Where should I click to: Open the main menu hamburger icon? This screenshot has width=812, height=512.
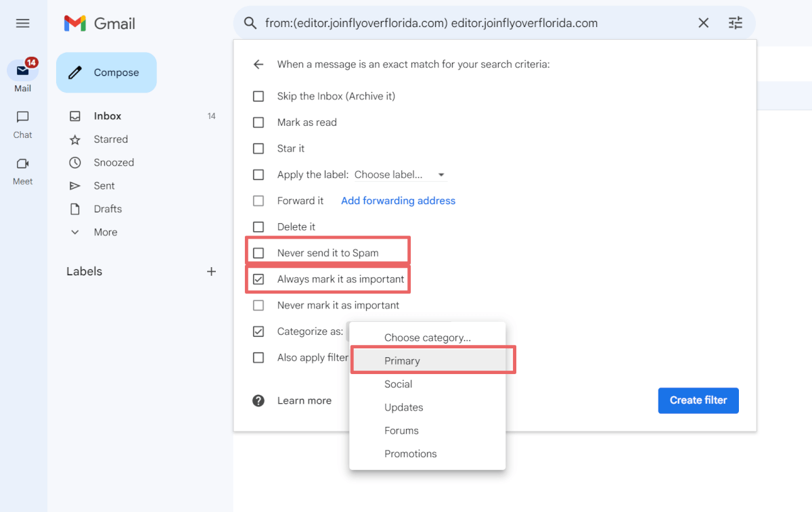click(x=22, y=23)
